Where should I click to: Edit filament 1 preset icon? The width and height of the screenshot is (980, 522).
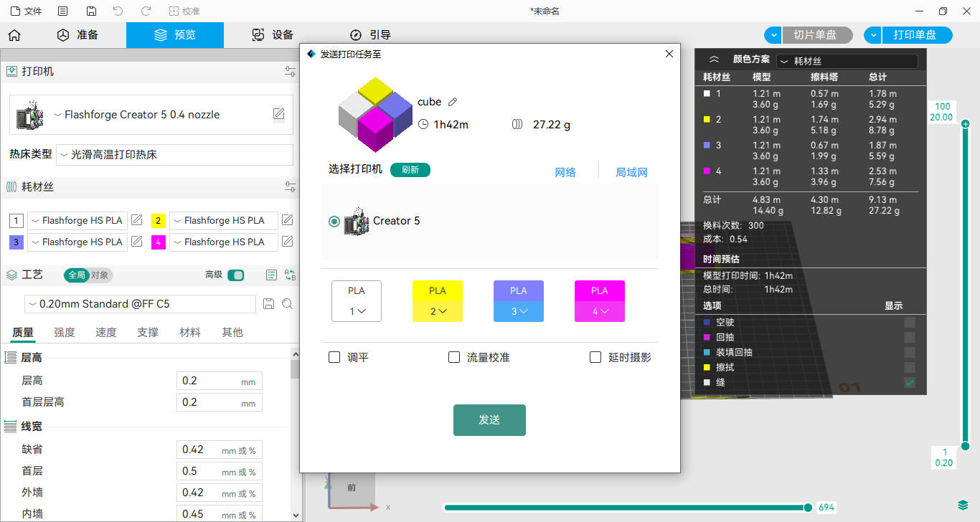point(136,220)
